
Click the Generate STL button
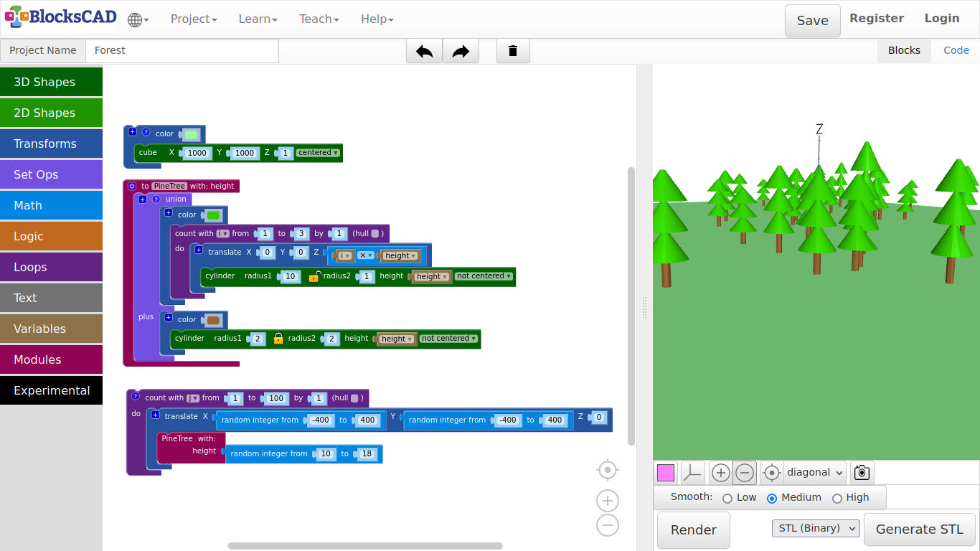click(919, 529)
